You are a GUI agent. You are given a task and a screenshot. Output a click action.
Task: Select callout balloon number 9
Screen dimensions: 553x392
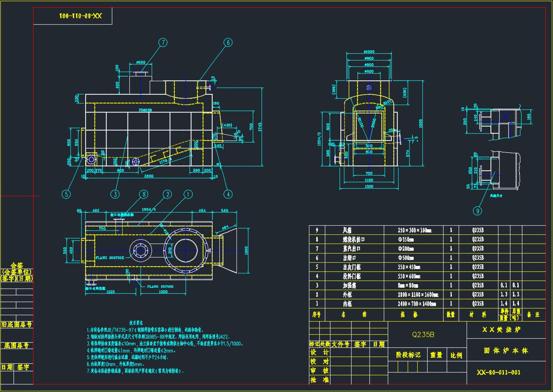pyautogui.click(x=477, y=211)
